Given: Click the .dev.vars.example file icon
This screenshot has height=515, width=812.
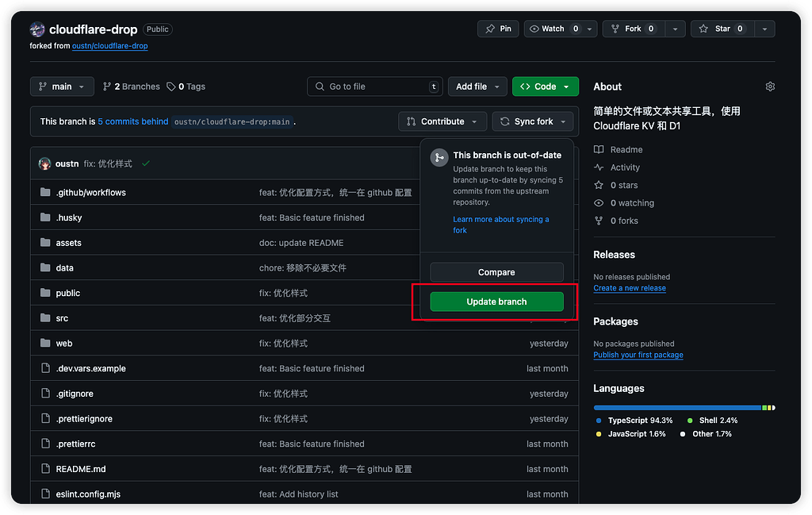Looking at the screenshot, I should coord(45,368).
